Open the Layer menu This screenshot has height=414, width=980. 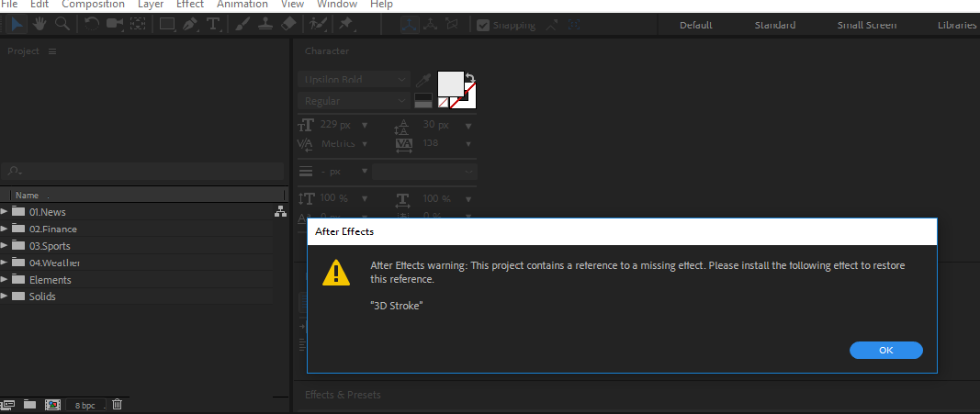[151, 5]
